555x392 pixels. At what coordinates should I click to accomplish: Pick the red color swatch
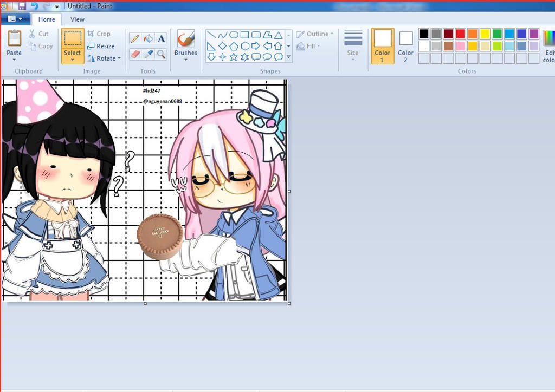[x=461, y=34]
